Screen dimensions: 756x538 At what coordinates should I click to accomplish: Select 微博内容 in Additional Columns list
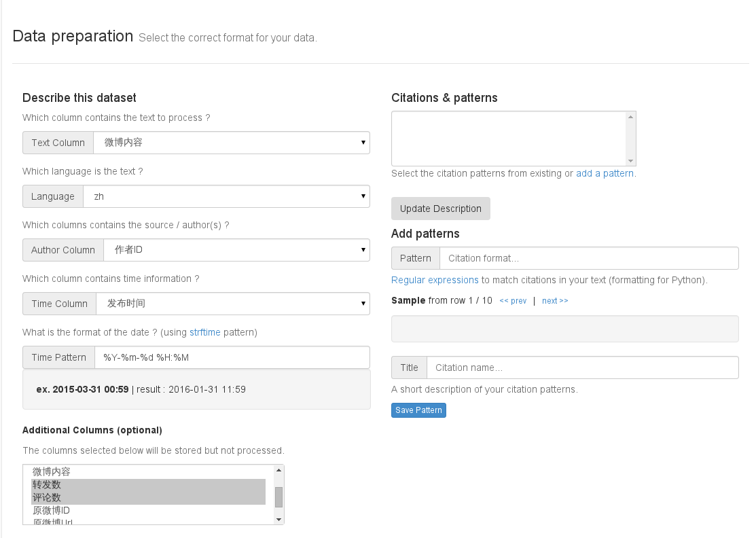(52, 471)
